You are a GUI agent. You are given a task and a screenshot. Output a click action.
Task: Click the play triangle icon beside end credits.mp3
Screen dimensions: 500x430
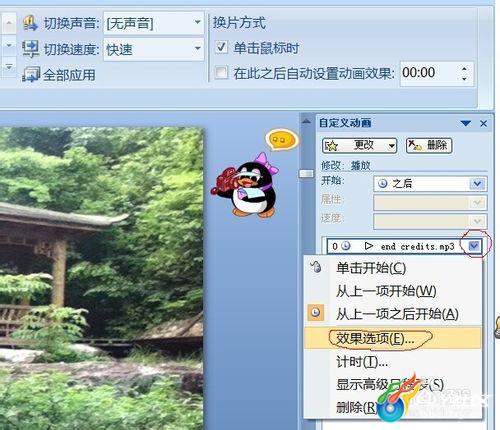[x=368, y=246]
